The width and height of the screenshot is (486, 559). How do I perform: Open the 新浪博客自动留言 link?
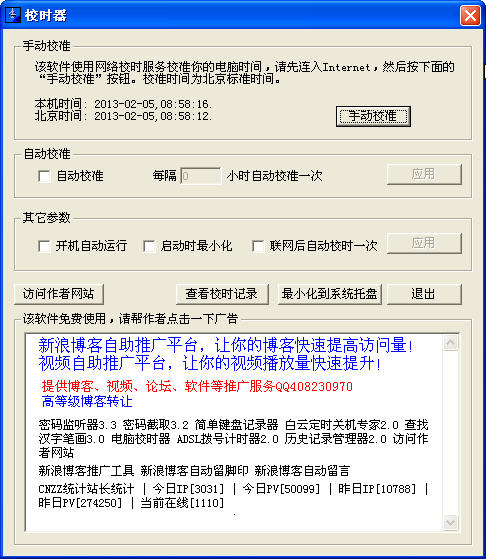coord(302,471)
